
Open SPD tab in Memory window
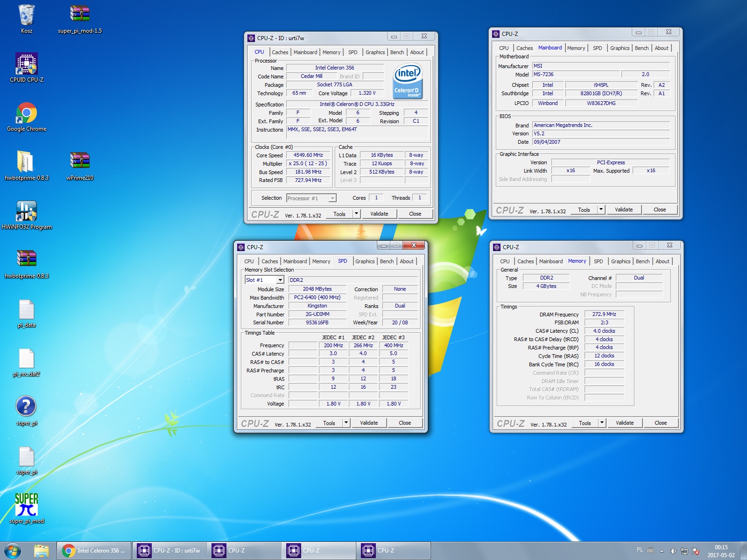click(x=599, y=261)
